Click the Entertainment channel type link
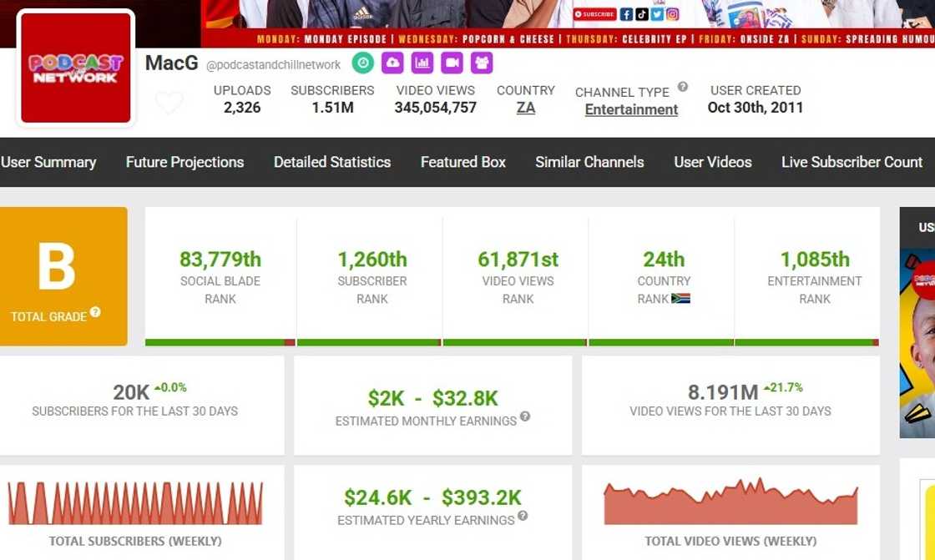 point(631,109)
